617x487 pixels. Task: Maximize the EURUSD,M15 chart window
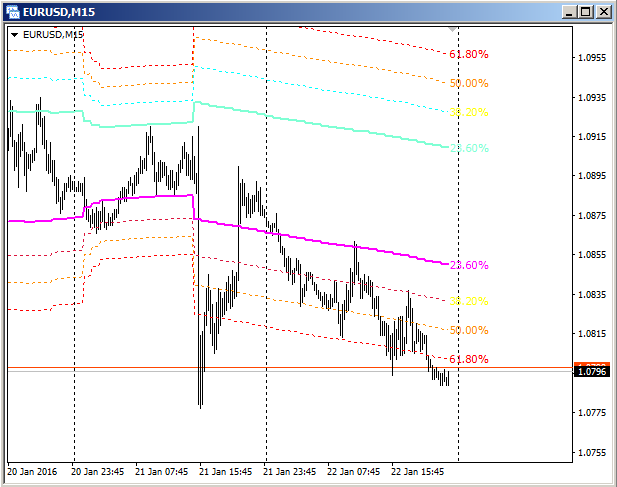[x=586, y=12]
